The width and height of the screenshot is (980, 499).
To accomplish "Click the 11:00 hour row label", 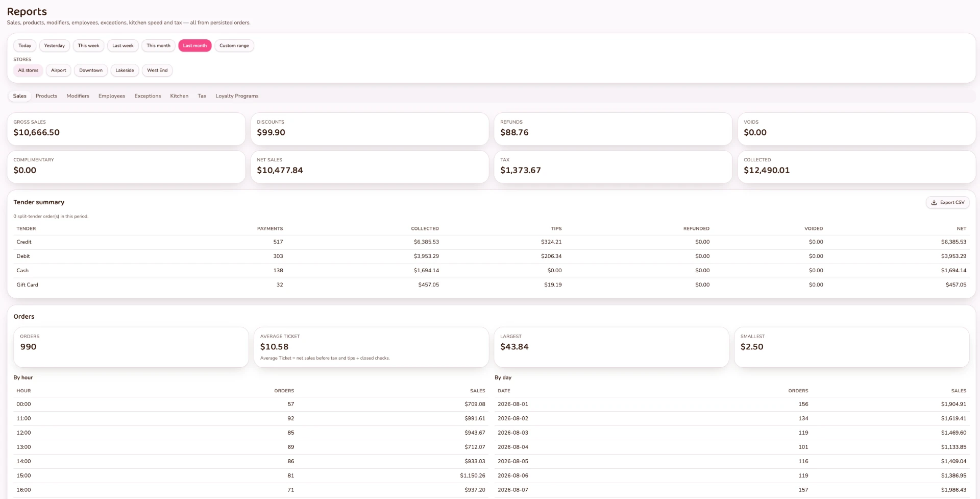I will pos(23,419).
